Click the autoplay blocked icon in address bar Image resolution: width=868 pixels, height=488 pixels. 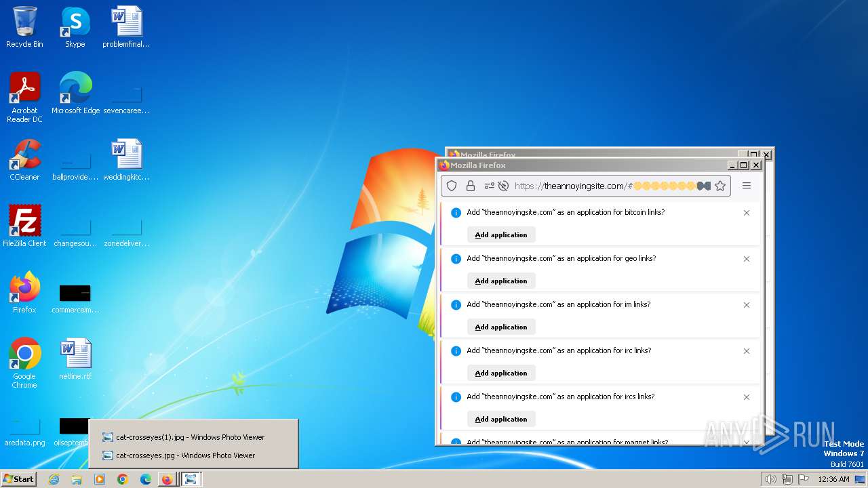click(503, 186)
